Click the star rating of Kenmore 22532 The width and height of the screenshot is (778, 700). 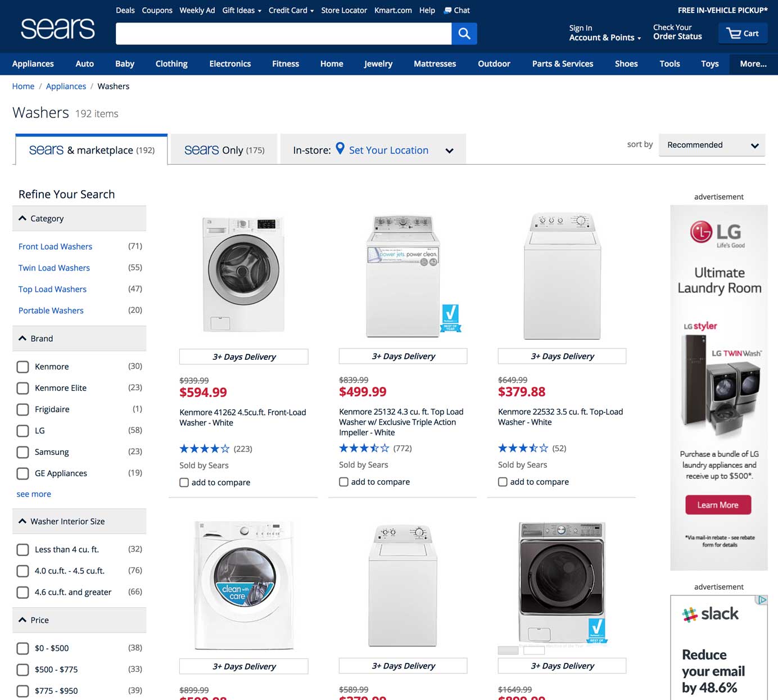pyautogui.click(x=523, y=448)
